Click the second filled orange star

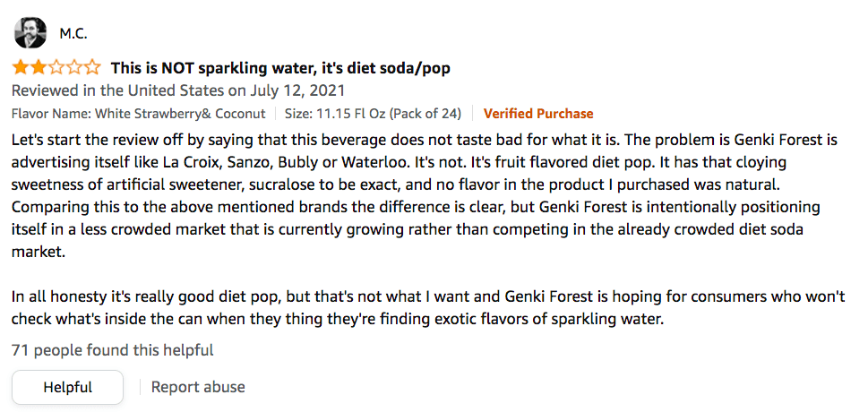tap(39, 68)
